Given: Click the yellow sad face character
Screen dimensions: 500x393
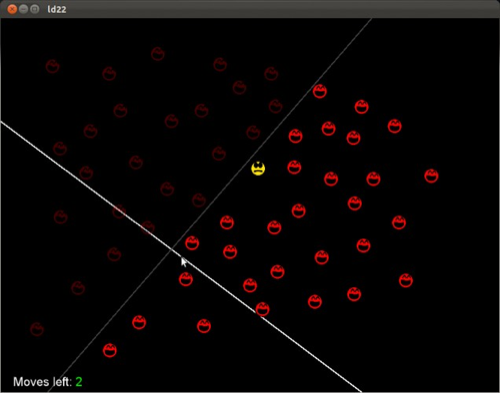Looking at the screenshot, I should click(x=258, y=168).
